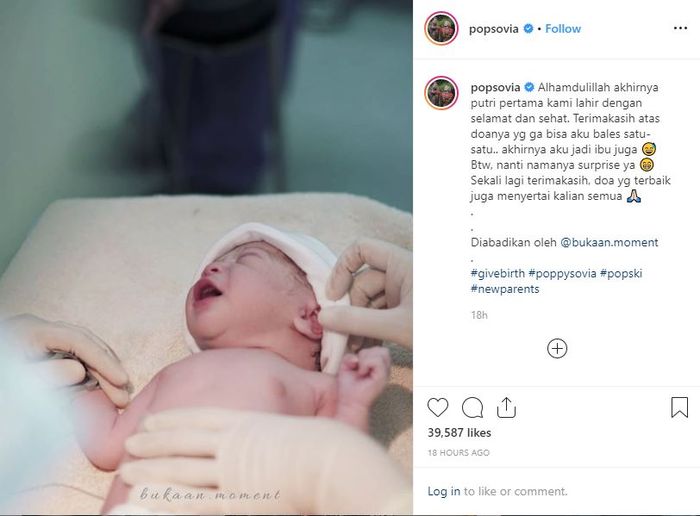700x516 pixels.
Task: Follow the popsovia account
Action: 563,29
